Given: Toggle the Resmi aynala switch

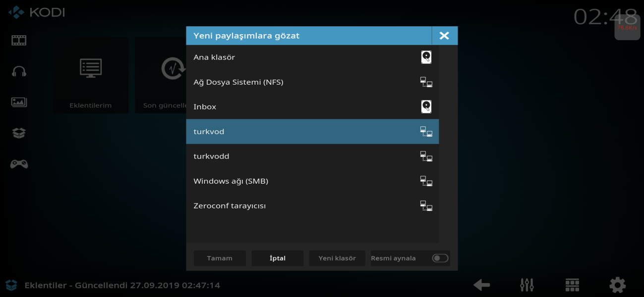Looking at the screenshot, I should (440, 258).
